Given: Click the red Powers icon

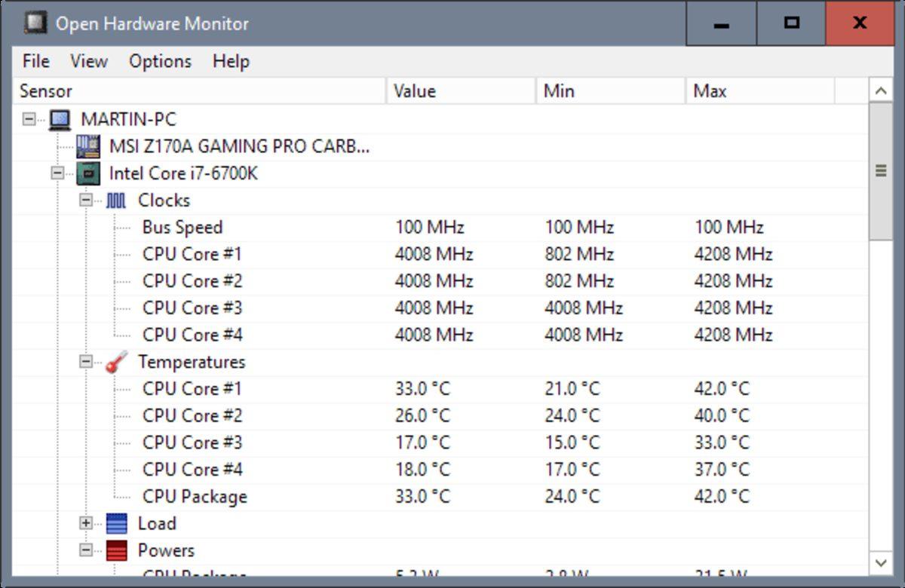Looking at the screenshot, I should click(116, 551).
